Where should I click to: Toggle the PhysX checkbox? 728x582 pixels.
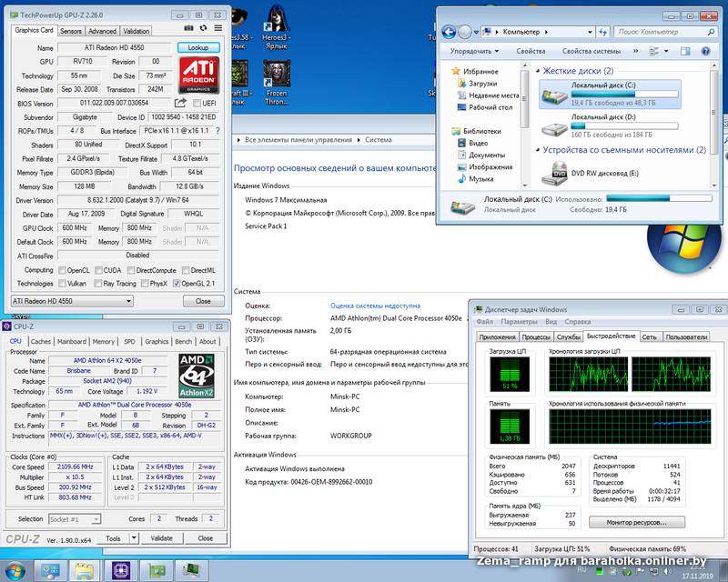coord(145,283)
